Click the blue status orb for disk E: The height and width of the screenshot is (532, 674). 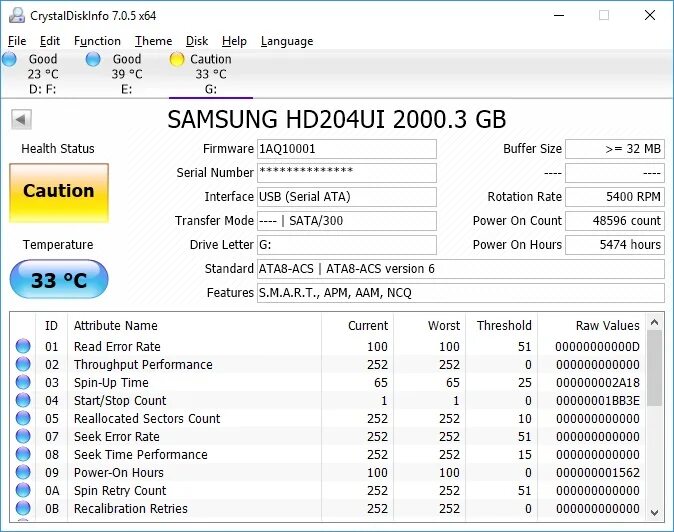(93, 59)
